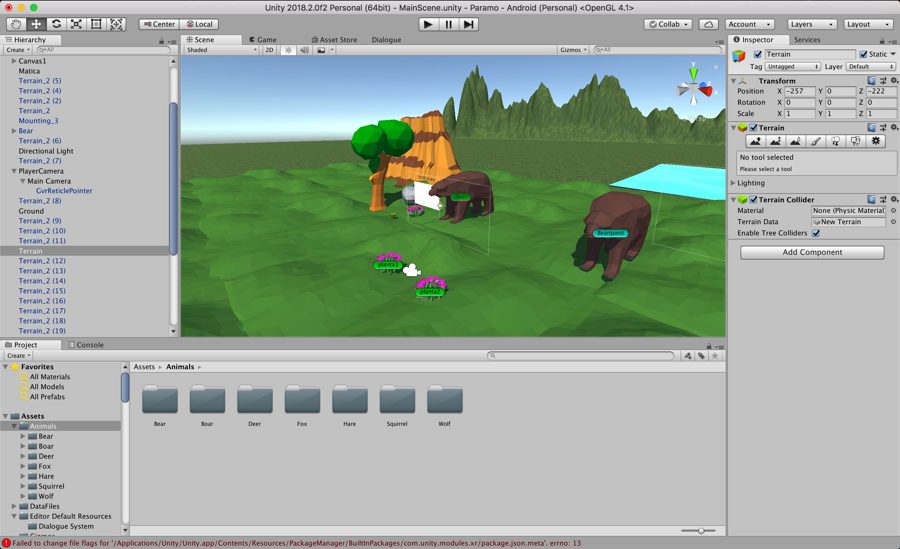Expand the Bear object in Hierarchy
Image resolution: width=900 pixels, height=549 pixels.
pos(14,131)
